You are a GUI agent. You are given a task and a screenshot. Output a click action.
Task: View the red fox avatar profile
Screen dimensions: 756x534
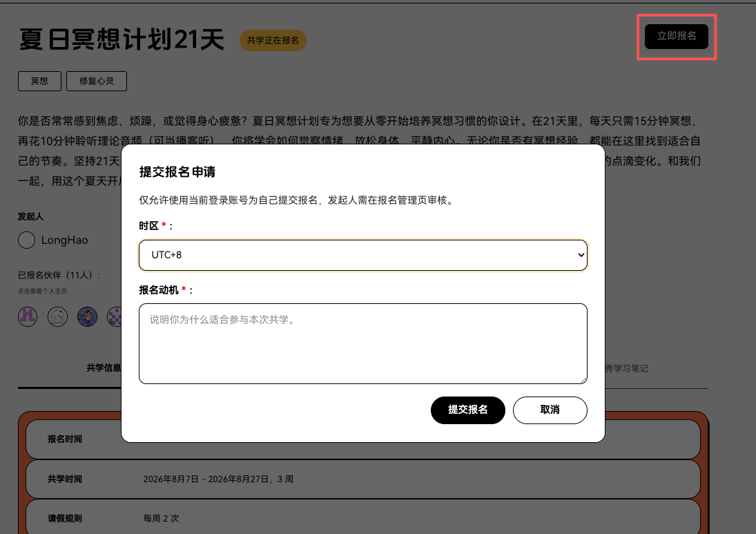pos(87,317)
